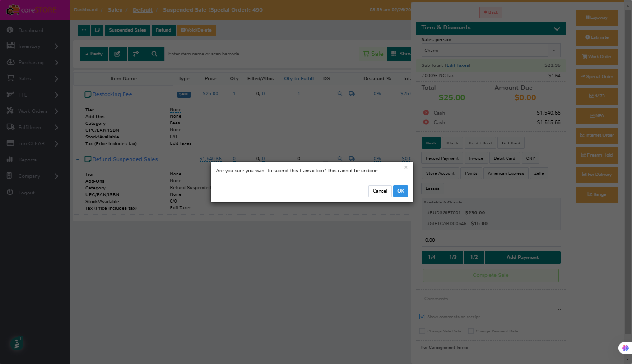Open the green badge widget at bottom left

click(17, 344)
